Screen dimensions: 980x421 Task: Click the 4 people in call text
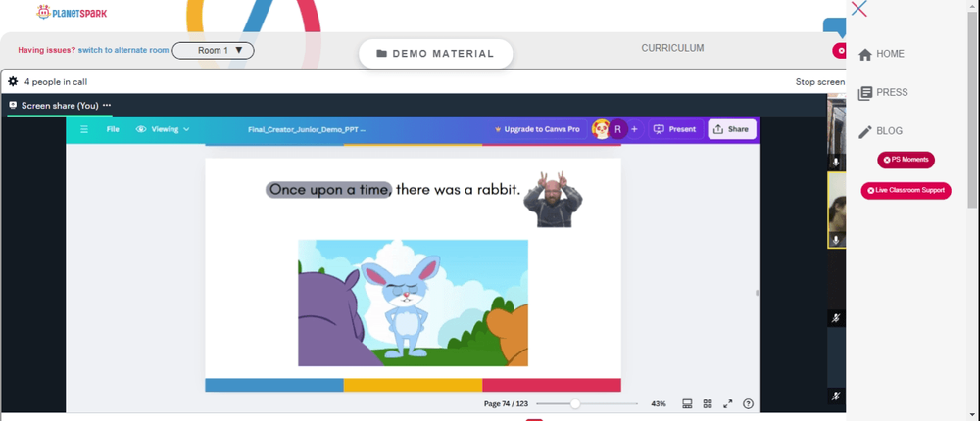[x=56, y=82]
